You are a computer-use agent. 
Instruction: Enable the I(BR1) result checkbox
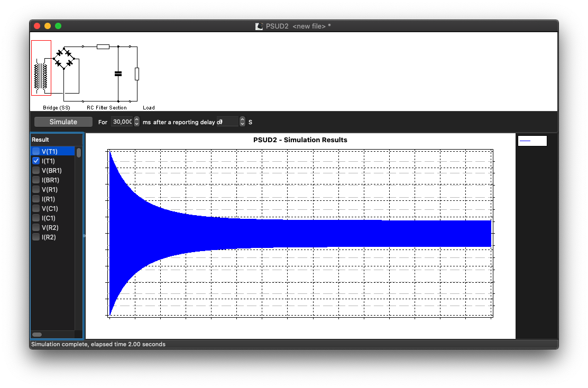click(36, 180)
